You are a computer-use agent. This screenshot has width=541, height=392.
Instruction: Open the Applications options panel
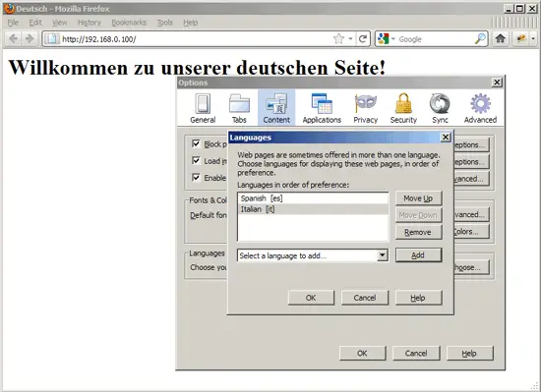coord(322,108)
